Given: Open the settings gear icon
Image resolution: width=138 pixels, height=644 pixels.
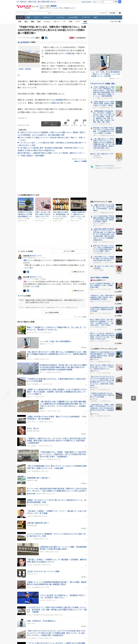Looking at the screenshot, I should coord(120,13).
